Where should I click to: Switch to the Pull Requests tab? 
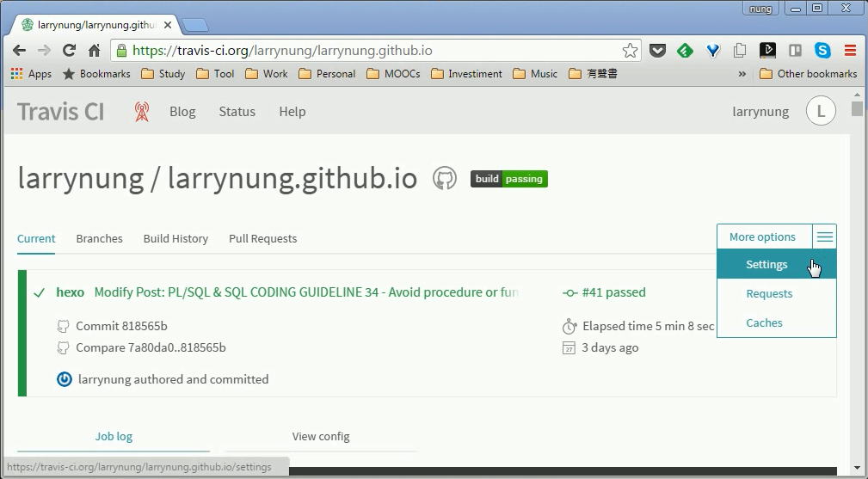263,239
